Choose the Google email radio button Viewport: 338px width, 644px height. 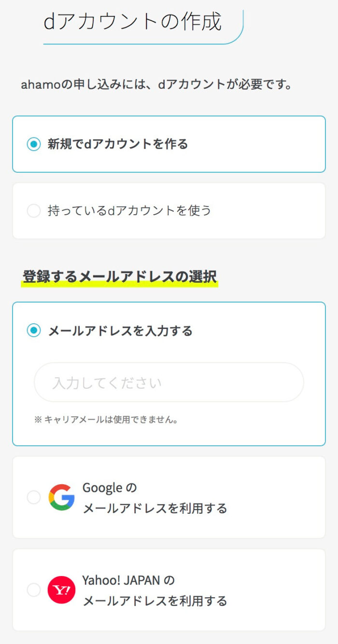(34, 497)
